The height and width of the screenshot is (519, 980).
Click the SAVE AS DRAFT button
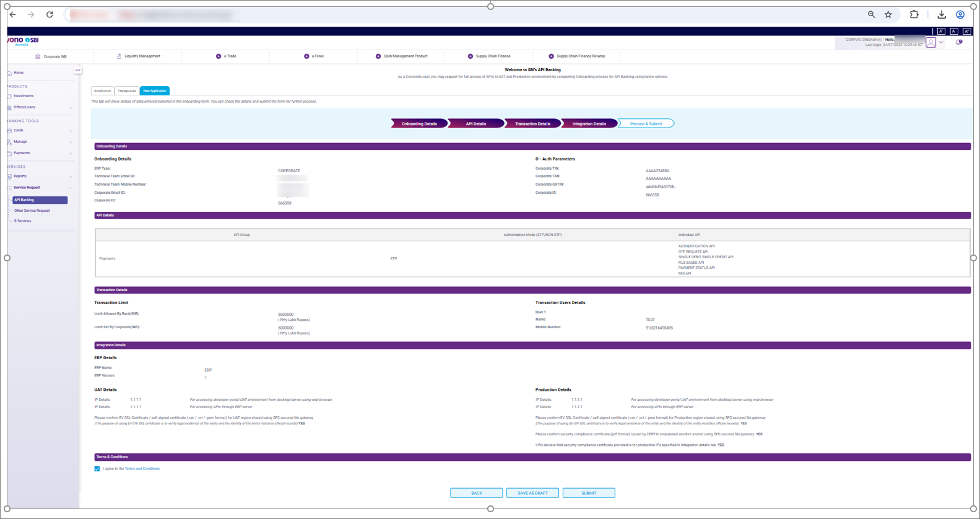tap(532, 493)
